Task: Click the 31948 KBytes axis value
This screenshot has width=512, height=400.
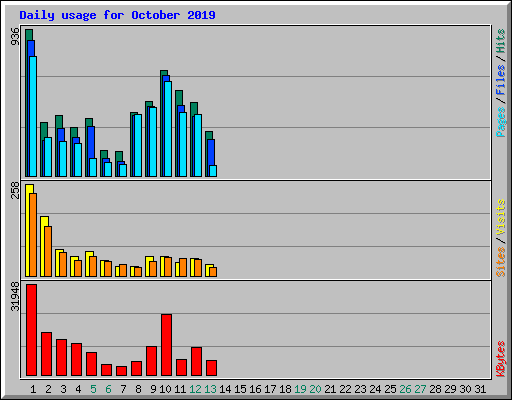Action: point(15,296)
